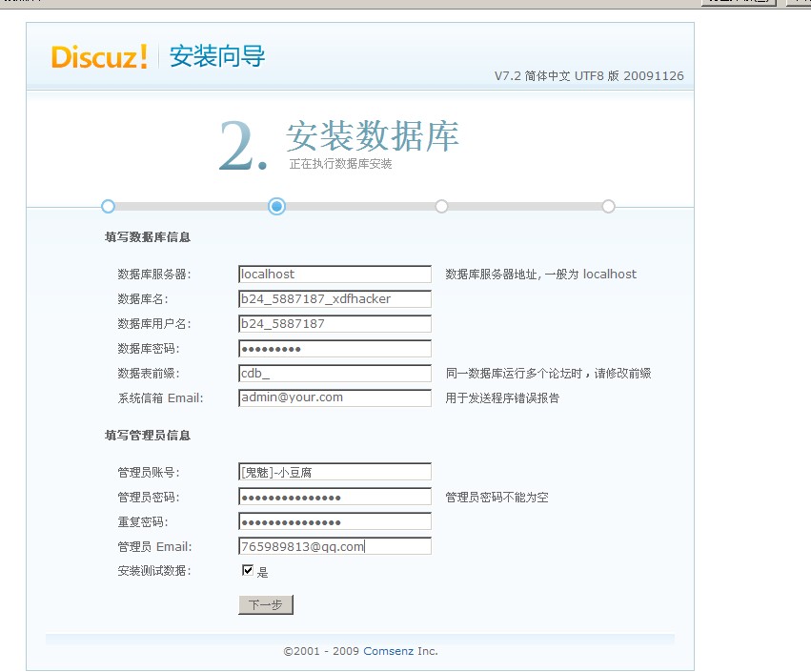The image size is (811, 672).
Task: Click the hint 同一数据库运行多个论坛时，请修改前缀
Action: click(548, 373)
